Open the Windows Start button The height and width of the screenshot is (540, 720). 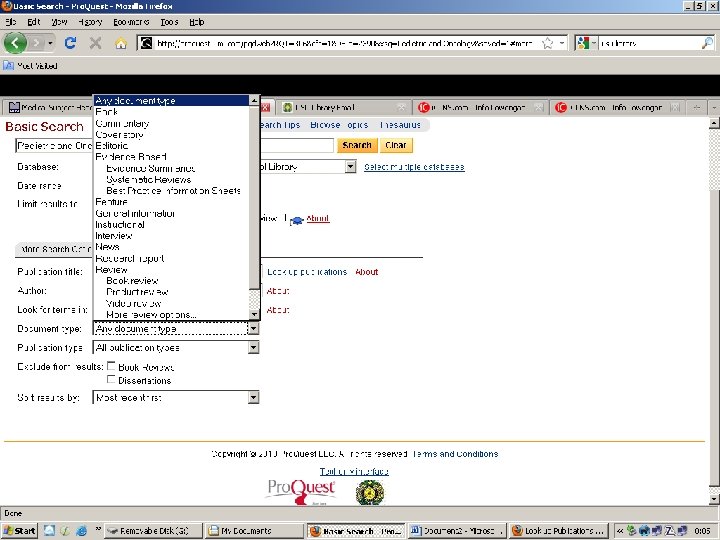click(x=19, y=531)
